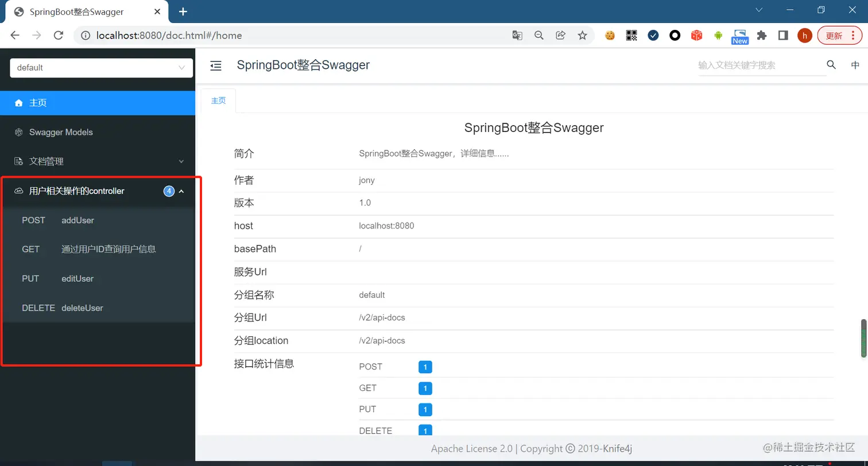Expand the 文档管理 menu chevron

pos(181,162)
